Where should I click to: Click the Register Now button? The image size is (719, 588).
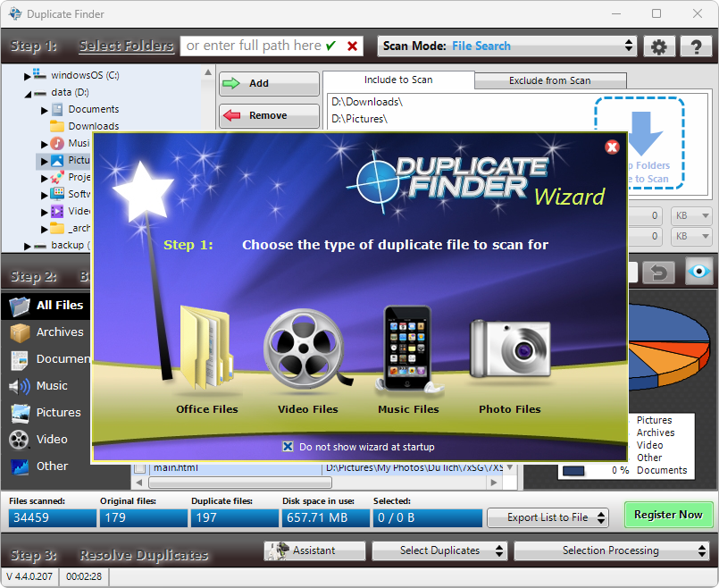(668, 515)
